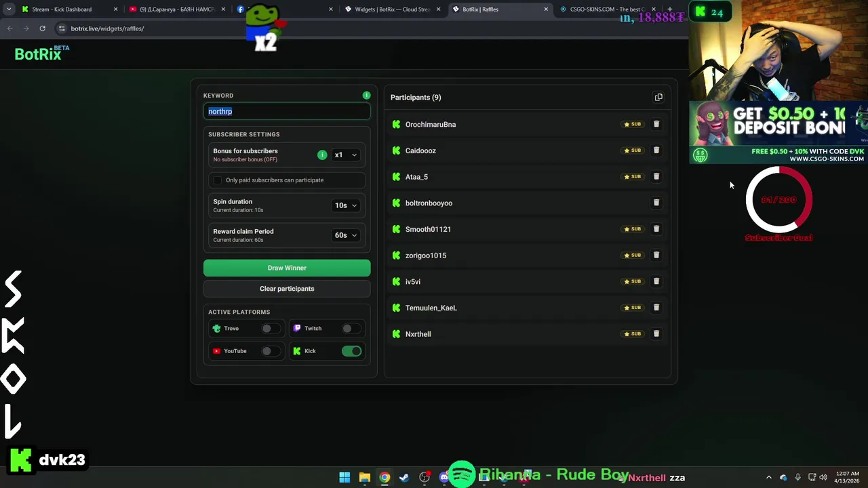Delete Ataa_5 from participants list
The image size is (868, 488).
click(x=656, y=176)
